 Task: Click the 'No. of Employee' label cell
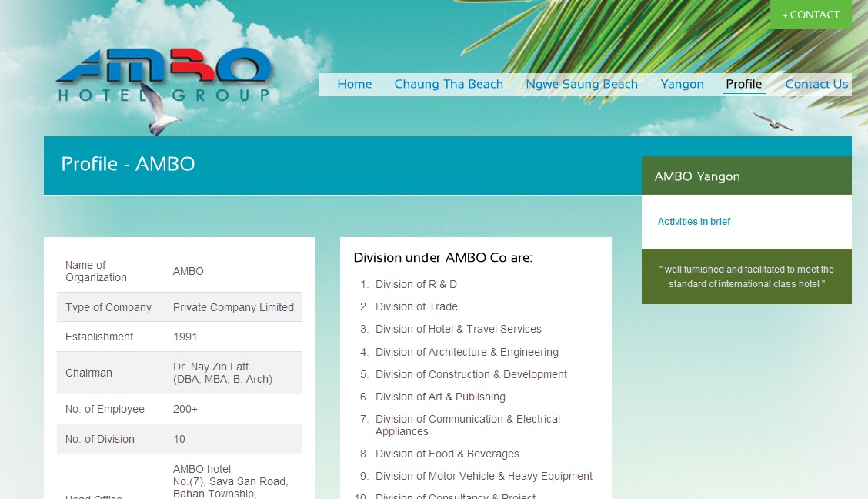tap(105, 409)
